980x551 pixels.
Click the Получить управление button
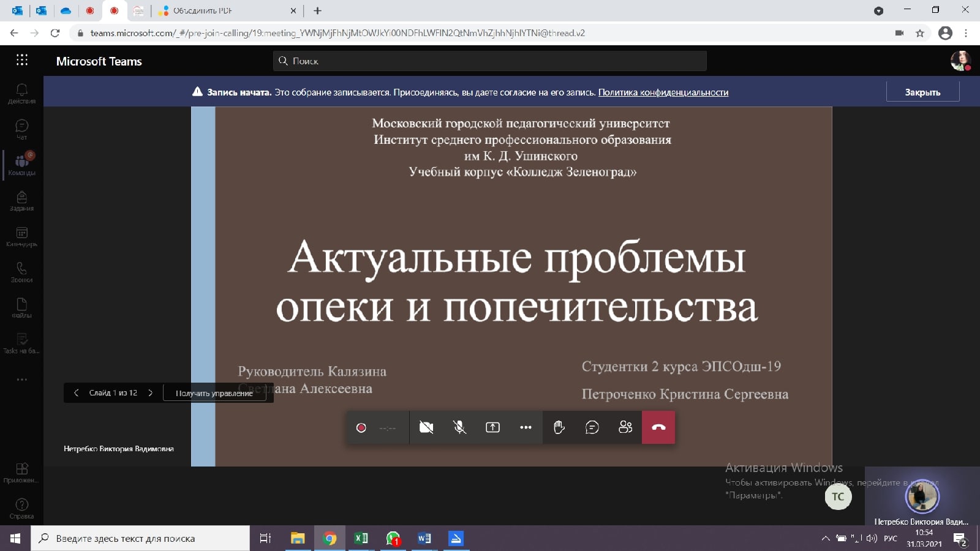pos(214,393)
